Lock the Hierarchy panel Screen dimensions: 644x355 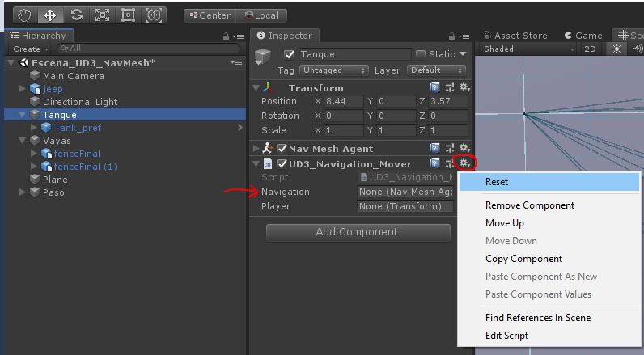click(x=226, y=36)
